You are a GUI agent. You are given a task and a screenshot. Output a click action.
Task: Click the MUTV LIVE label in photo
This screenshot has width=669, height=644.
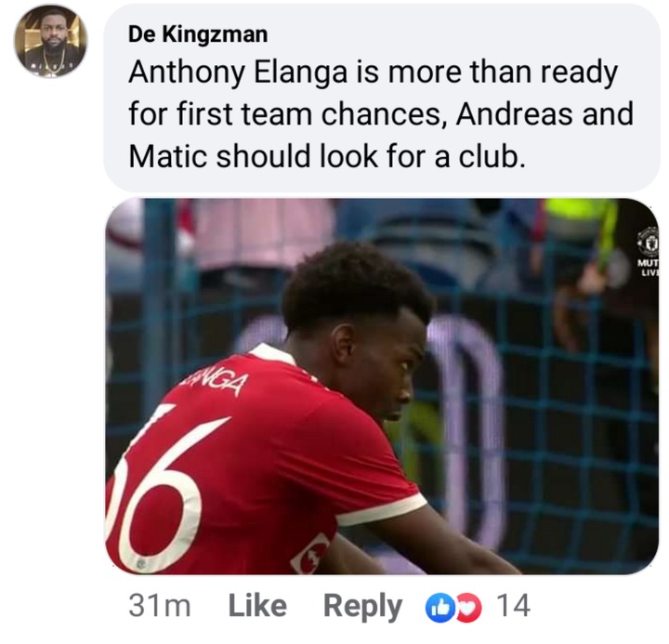click(x=649, y=267)
